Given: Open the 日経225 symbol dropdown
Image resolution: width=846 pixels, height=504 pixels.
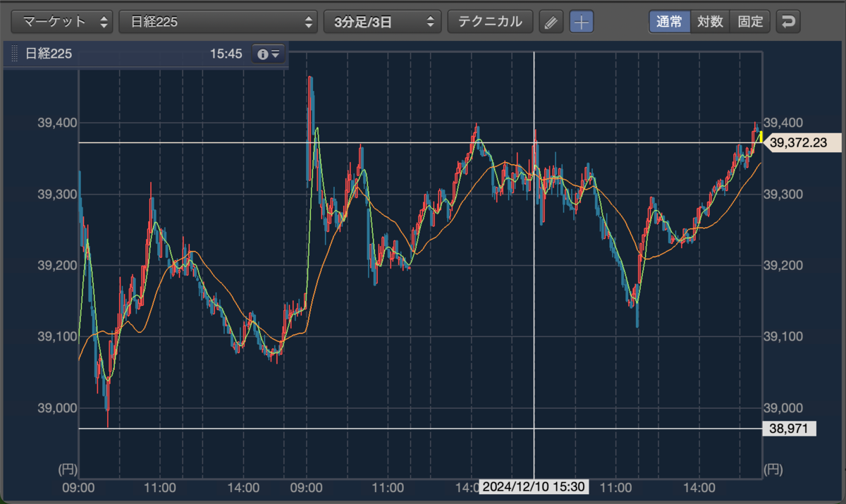Looking at the screenshot, I should (219, 21).
